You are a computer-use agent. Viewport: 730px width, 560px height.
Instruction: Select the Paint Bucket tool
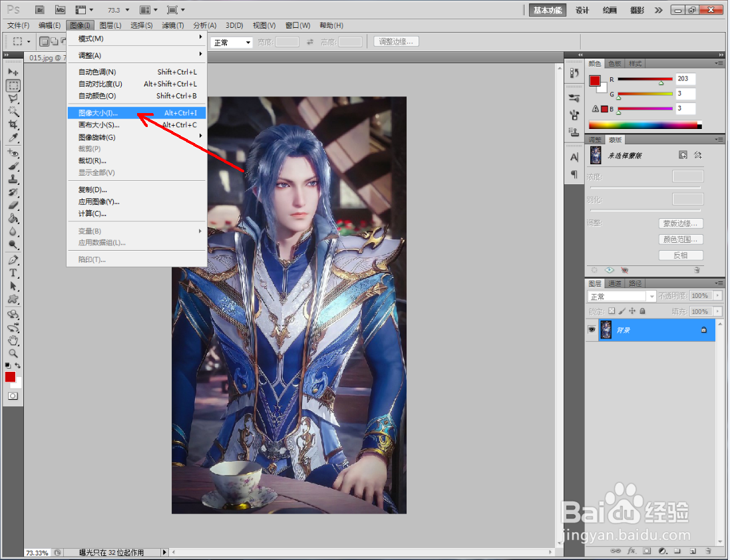point(13,218)
